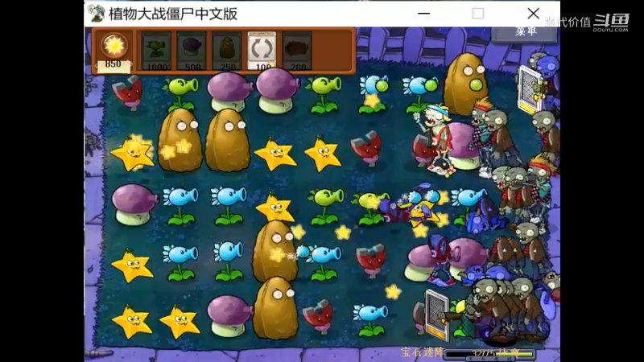This screenshot has height=362, width=644.
Task: Select the 200-cost crater seed packet
Action: click(297, 51)
